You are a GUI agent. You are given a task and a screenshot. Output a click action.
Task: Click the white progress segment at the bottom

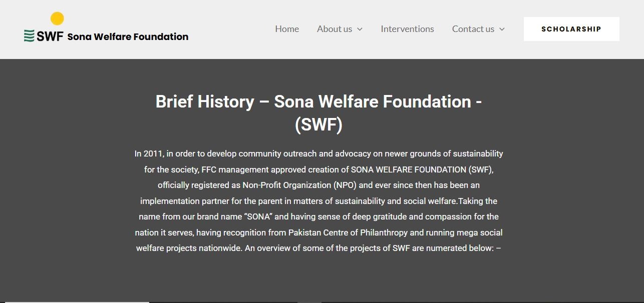(75, 300)
